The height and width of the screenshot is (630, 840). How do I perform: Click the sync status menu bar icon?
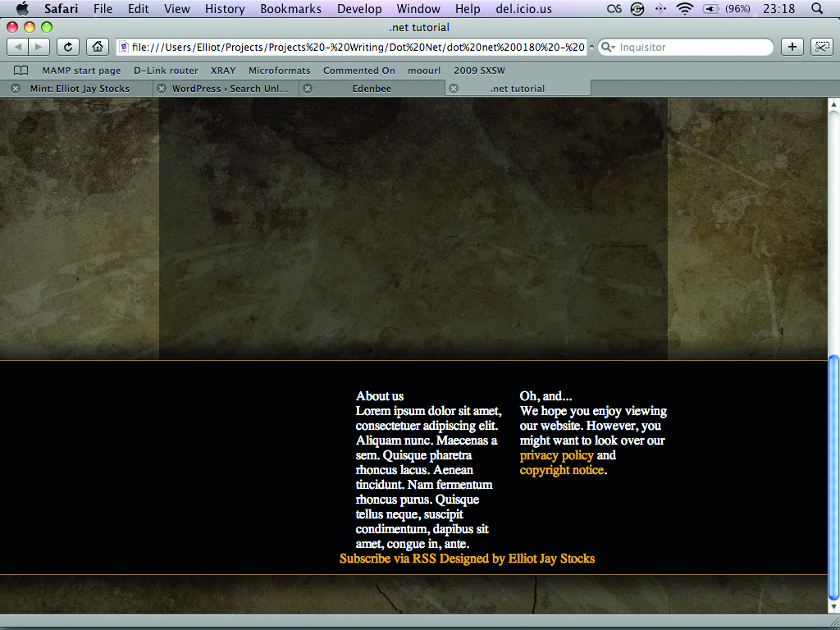[x=637, y=8]
